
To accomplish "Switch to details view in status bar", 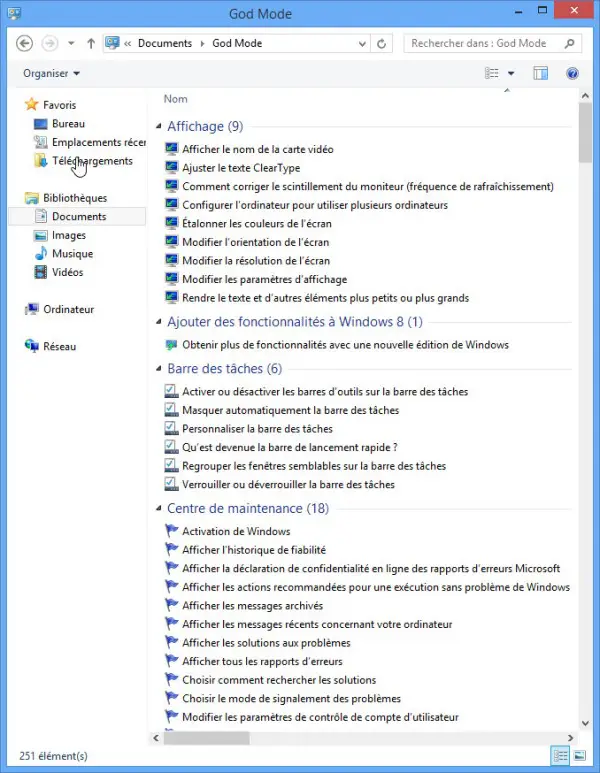I will click(561, 755).
